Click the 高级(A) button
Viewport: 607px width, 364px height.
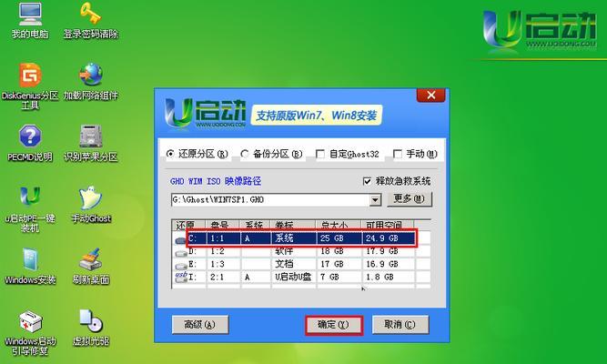point(200,325)
